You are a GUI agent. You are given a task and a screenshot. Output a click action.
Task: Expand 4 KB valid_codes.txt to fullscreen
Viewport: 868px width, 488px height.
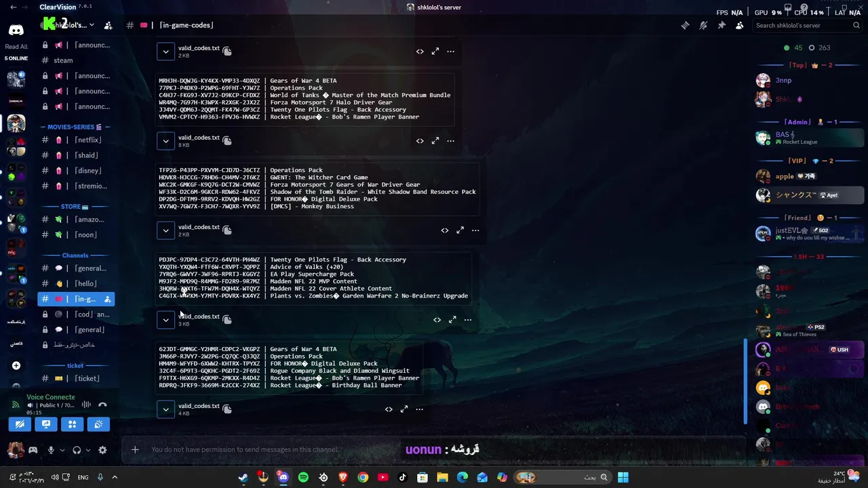click(x=404, y=409)
